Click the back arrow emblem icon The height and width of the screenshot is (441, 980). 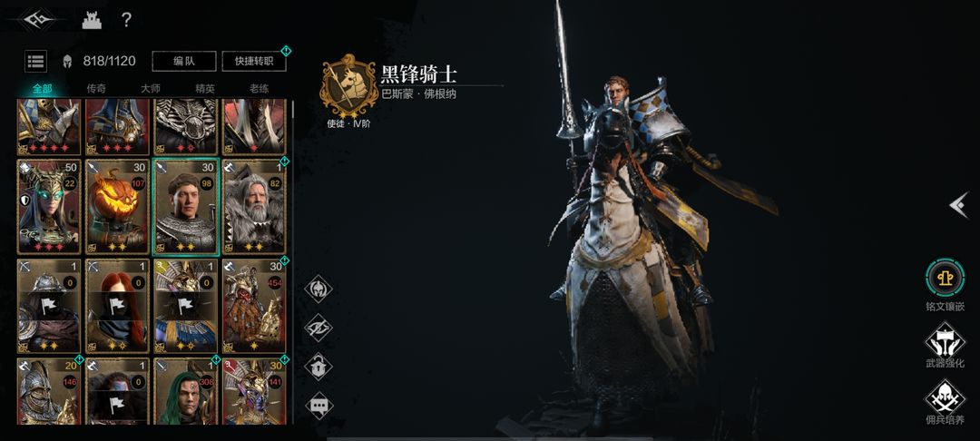pos(39,19)
